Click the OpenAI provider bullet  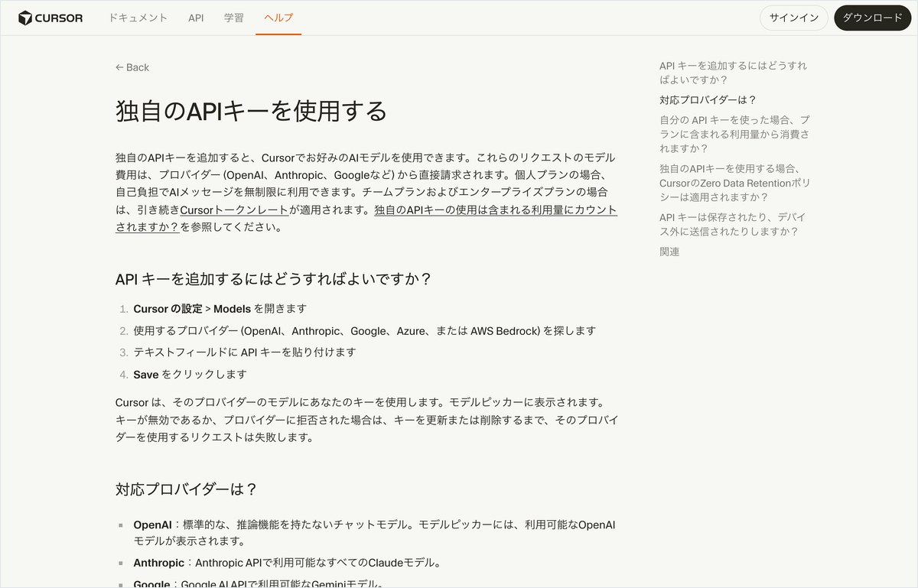tap(374, 533)
